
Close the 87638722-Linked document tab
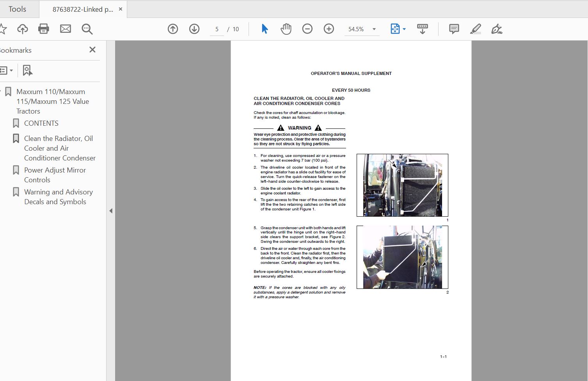(121, 9)
